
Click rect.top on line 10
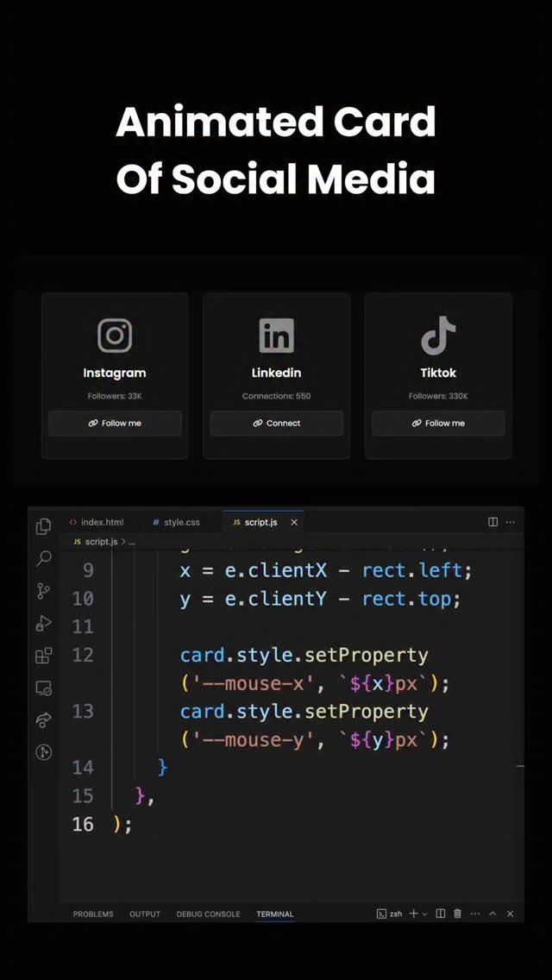pyautogui.click(x=405, y=600)
